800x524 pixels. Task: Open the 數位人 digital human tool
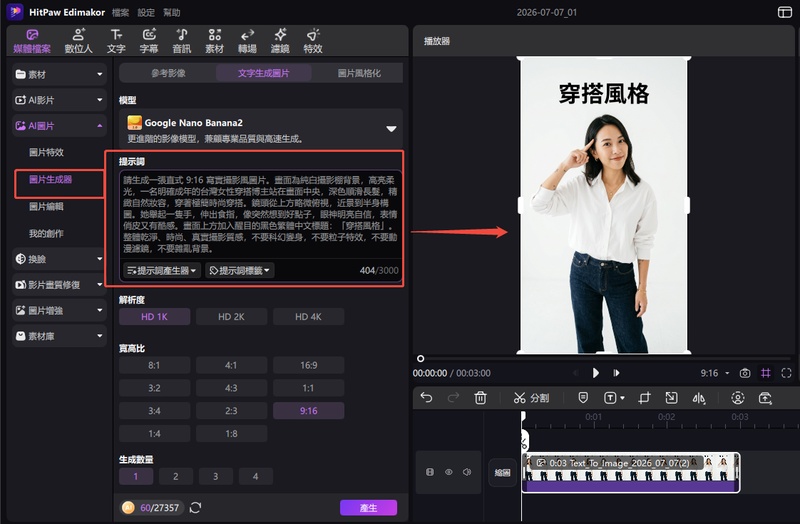(x=78, y=41)
